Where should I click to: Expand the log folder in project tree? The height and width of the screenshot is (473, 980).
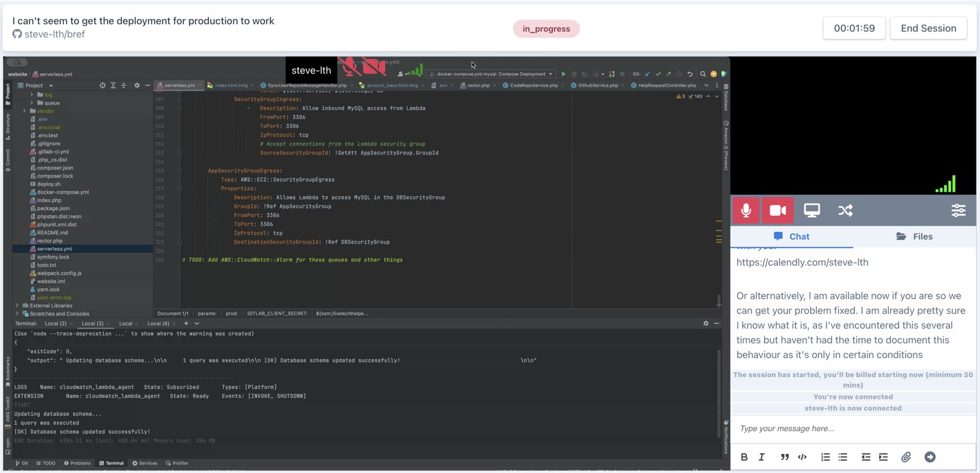coord(32,95)
